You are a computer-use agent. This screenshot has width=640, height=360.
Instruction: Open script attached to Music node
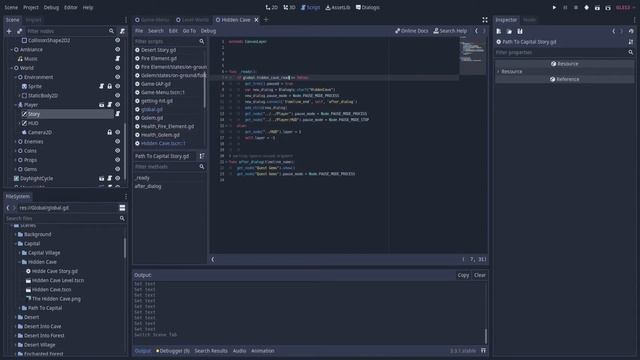click(118, 59)
